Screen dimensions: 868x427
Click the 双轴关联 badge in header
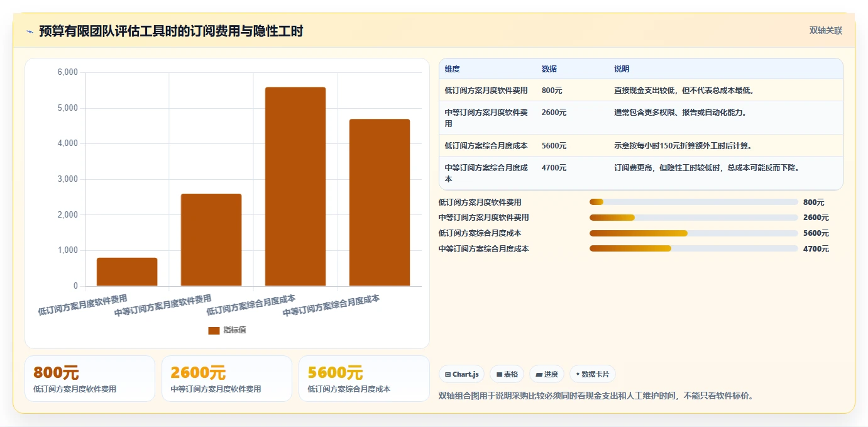[x=825, y=30]
